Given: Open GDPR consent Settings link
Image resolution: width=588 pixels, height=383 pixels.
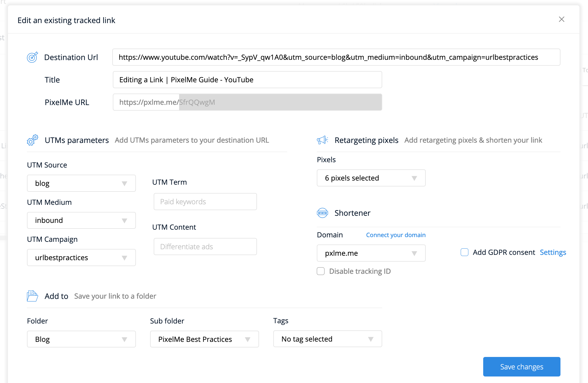Looking at the screenshot, I should [x=553, y=252].
